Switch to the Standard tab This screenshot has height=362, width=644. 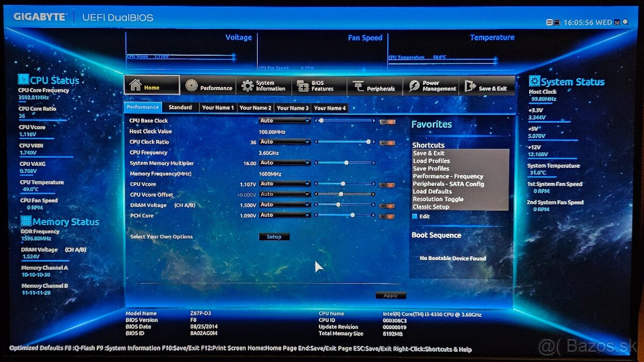tap(180, 107)
